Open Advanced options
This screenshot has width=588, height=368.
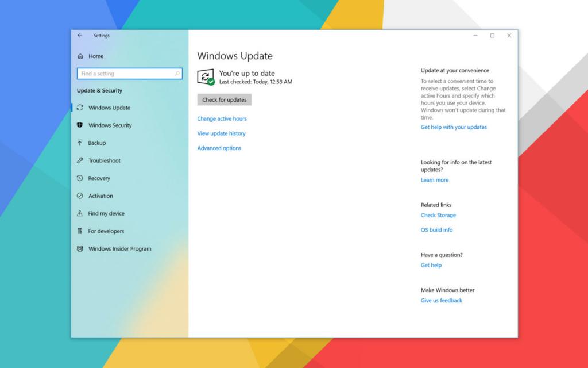tap(219, 148)
